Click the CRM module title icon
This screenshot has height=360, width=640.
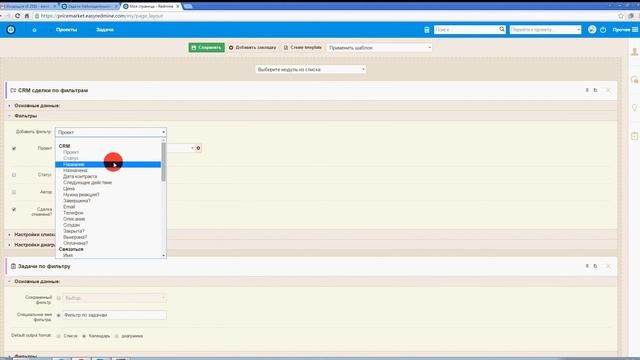click(x=13, y=90)
